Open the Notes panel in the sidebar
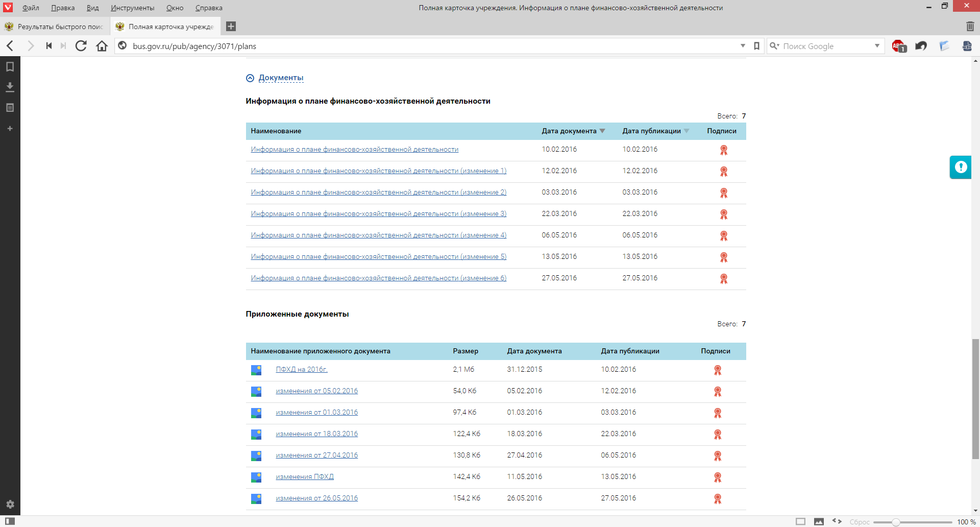Screen dimensions: 980x527 10,108
